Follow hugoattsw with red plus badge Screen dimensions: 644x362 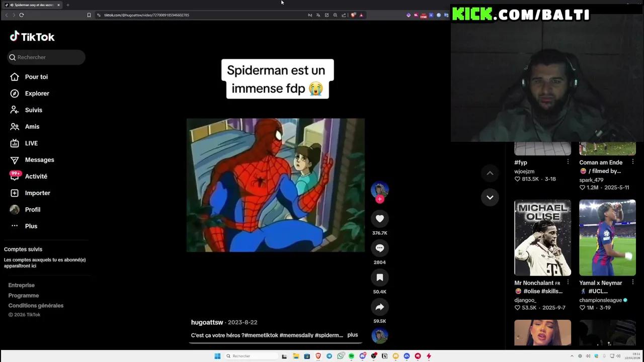tap(380, 199)
